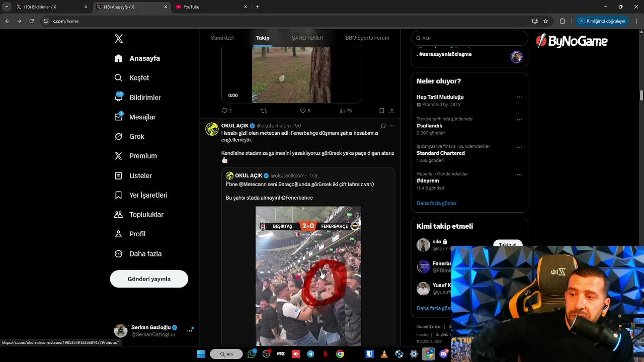644x362 pixels.
Task: Open more options for Standard Chartered trend
Action: 519,147
